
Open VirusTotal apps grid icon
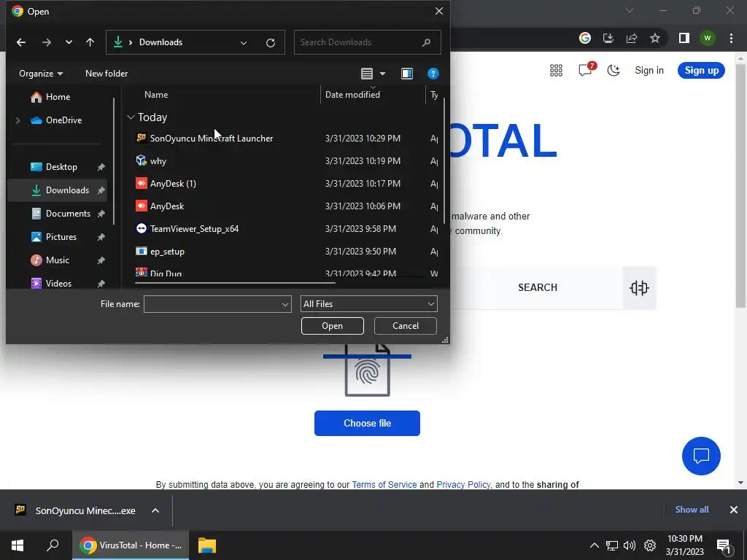(556, 71)
